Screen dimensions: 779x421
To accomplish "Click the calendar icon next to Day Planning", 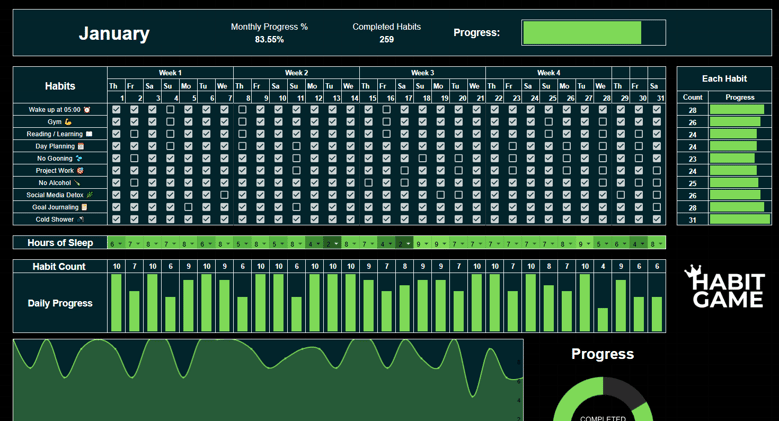I will (81, 146).
